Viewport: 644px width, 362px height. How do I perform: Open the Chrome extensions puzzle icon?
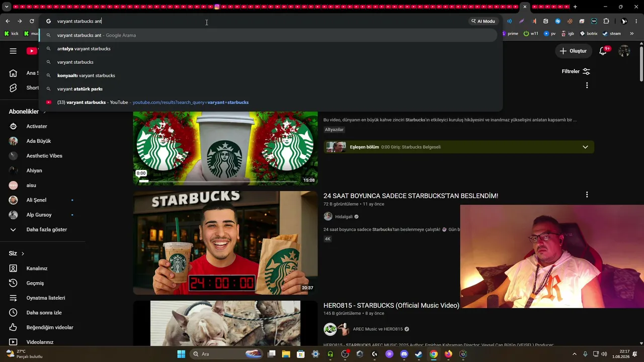tap(606, 21)
